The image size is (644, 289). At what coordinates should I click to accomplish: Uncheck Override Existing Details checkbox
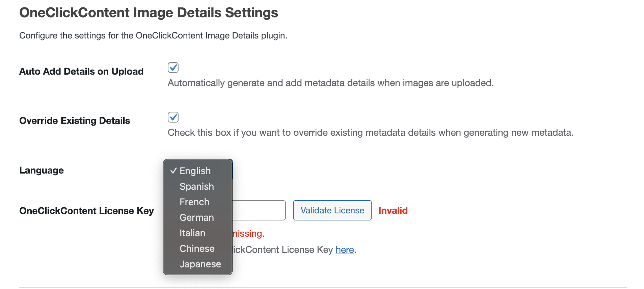(173, 117)
